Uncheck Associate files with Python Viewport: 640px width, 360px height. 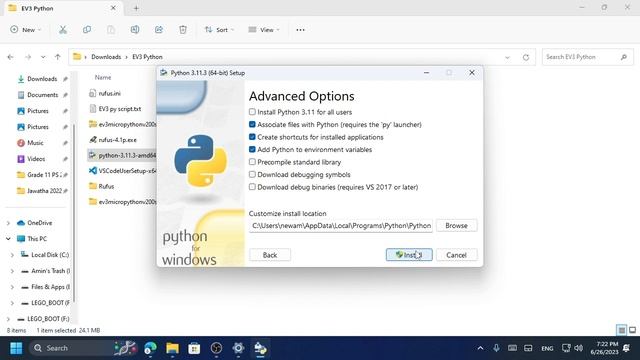pyautogui.click(x=252, y=124)
